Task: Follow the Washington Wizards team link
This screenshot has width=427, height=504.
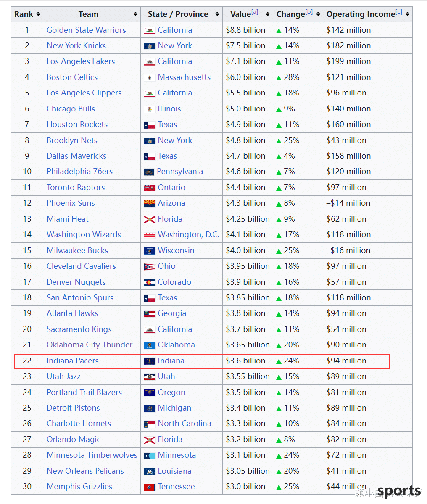Action: [x=84, y=235]
